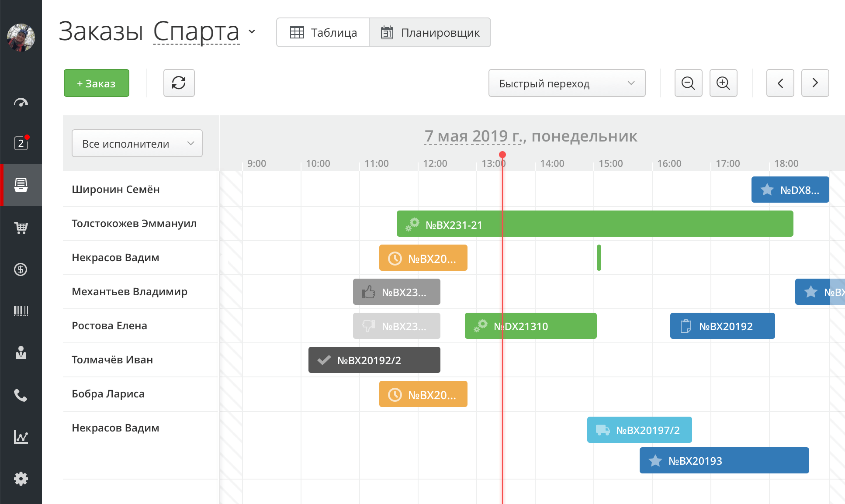The image size is (845, 504).
Task: Click the refresh scheduler button
Action: tap(179, 83)
